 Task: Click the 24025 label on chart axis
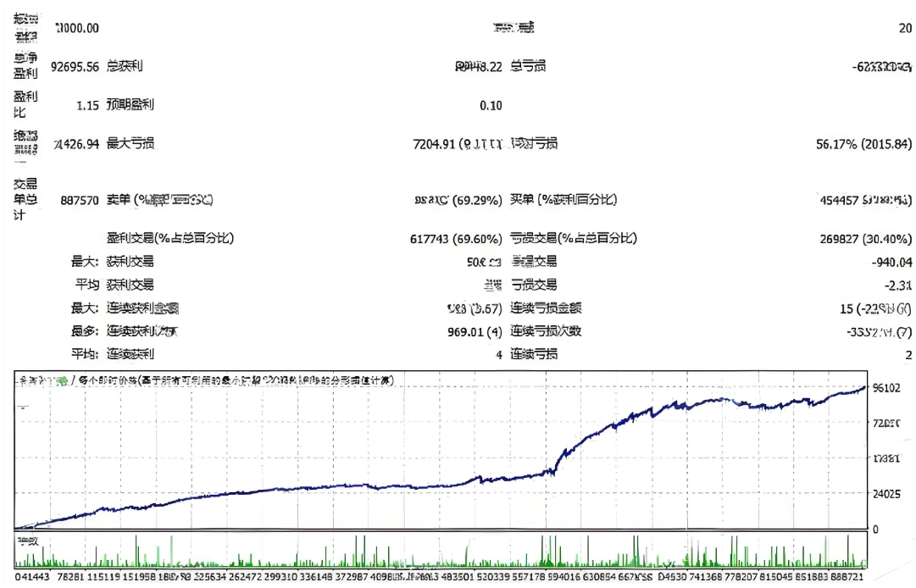tap(885, 494)
